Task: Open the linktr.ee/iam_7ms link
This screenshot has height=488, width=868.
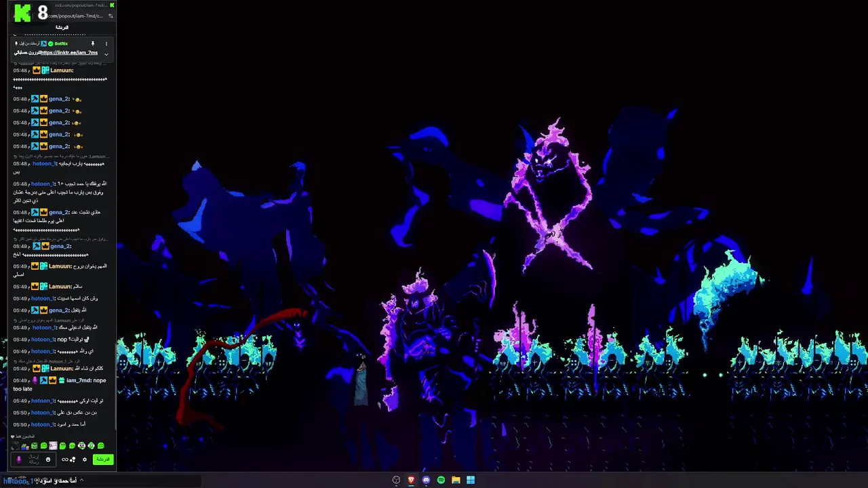Action: pyautogui.click(x=69, y=52)
